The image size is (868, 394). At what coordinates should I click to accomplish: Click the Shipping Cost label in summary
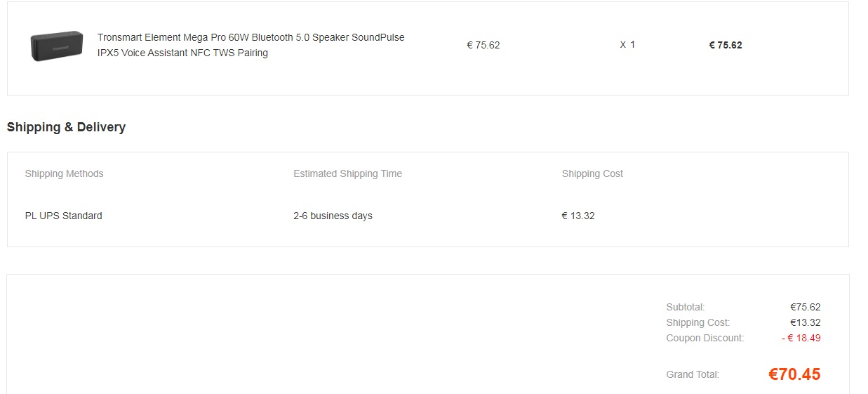[697, 322]
